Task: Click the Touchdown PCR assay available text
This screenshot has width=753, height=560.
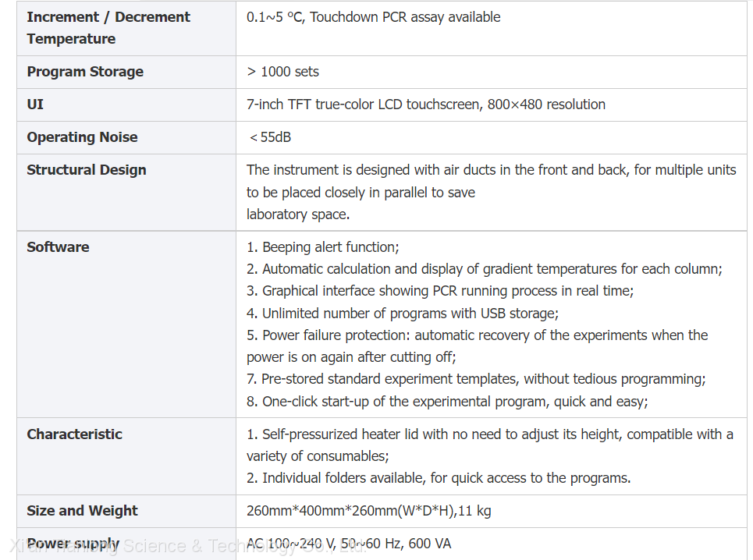Action: (405, 17)
